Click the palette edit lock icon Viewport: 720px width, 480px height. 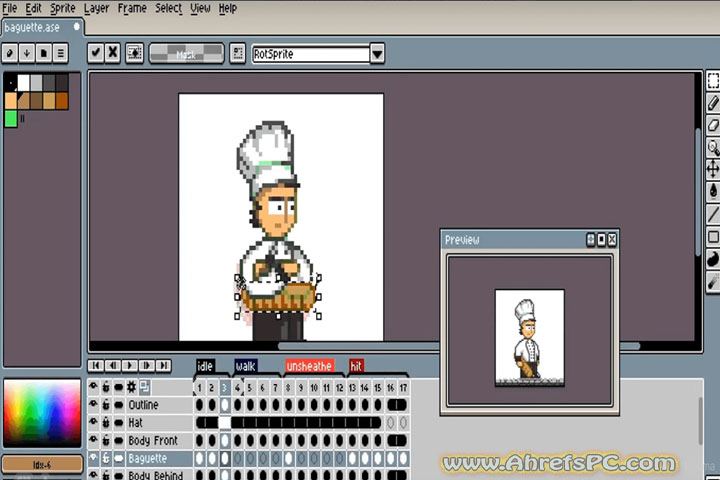10,53
